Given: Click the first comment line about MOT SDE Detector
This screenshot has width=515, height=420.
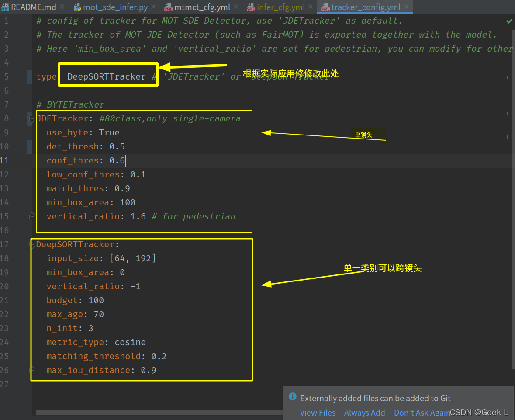Looking at the screenshot, I should [219, 21].
